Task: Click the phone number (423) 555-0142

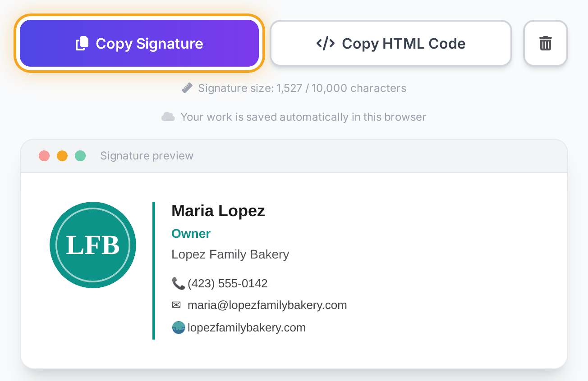Action: tap(228, 283)
